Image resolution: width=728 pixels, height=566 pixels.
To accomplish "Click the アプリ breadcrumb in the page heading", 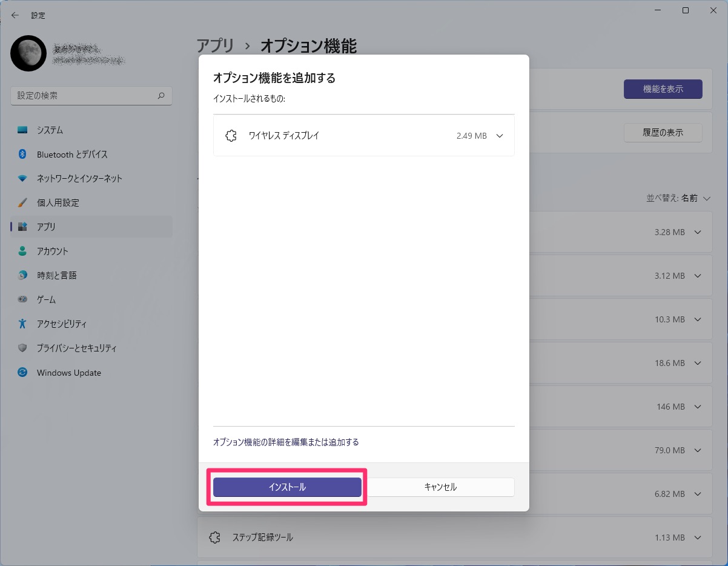I will point(215,45).
